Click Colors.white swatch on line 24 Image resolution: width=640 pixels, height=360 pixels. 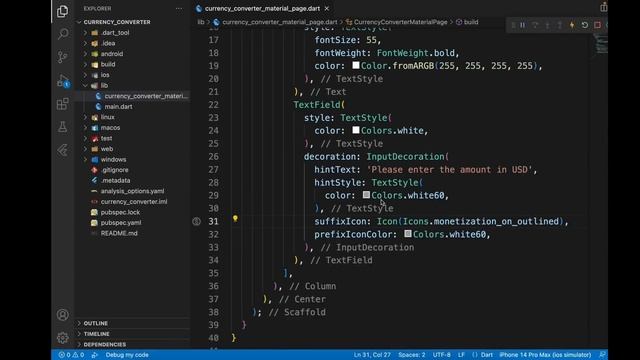356,130
